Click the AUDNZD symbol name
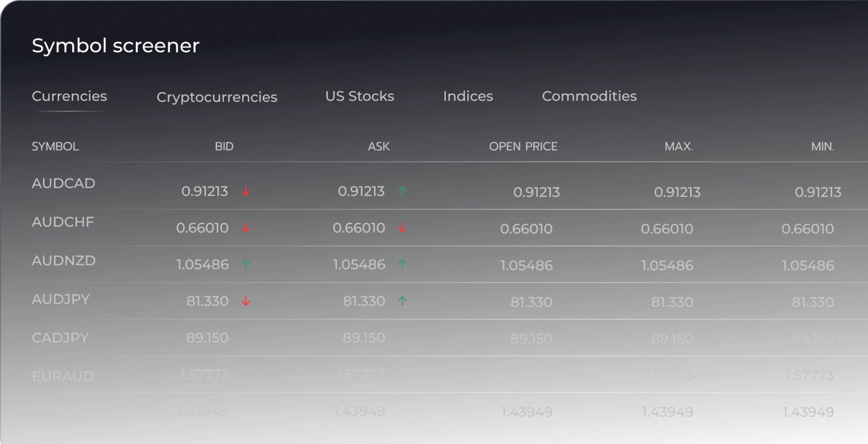Screen dimensions: 868x444 pos(64,261)
